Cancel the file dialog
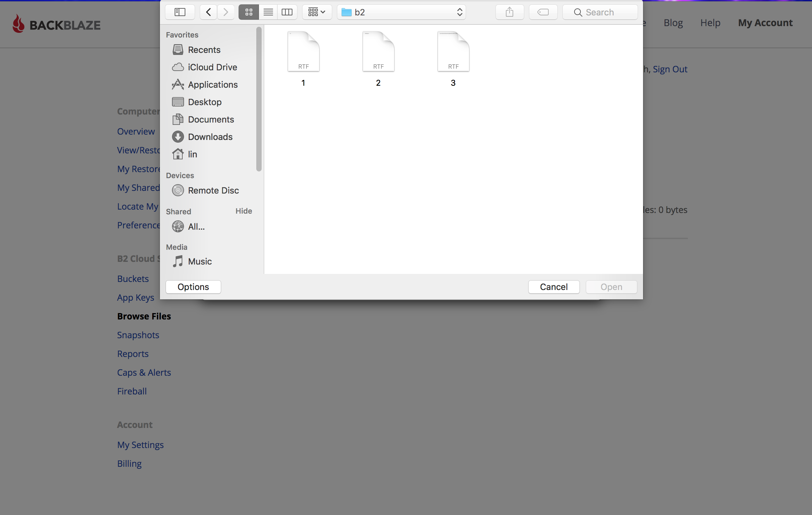812x515 pixels. click(554, 287)
